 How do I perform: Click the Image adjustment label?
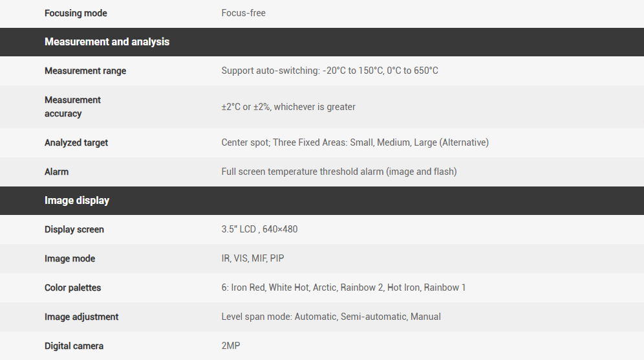click(81, 317)
